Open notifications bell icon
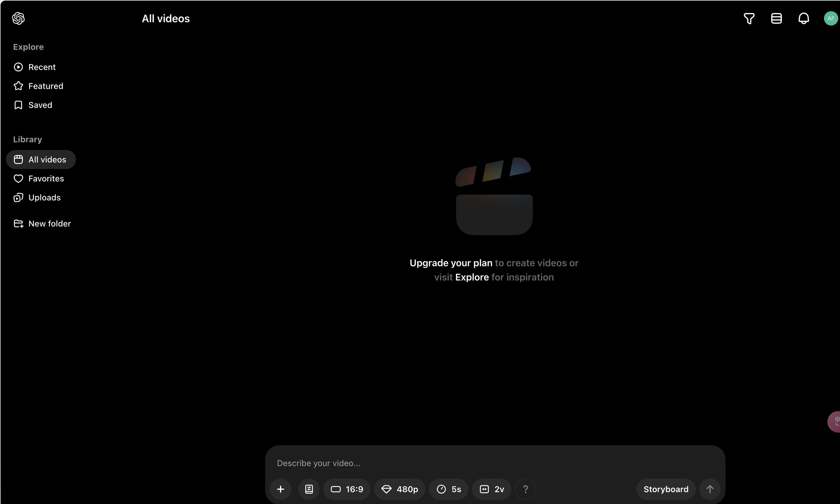The width and height of the screenshot is (840, 504). (803, 18)
